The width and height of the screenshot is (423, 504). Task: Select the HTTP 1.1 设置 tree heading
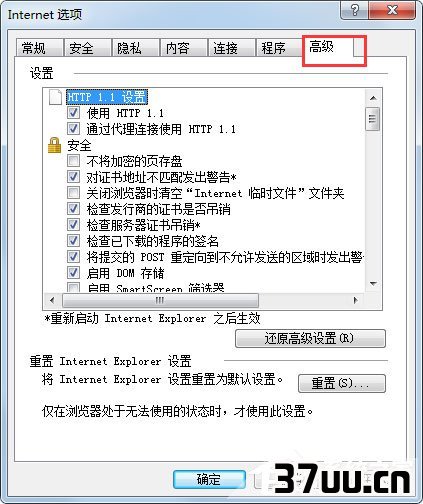click(x=107, y=97)
